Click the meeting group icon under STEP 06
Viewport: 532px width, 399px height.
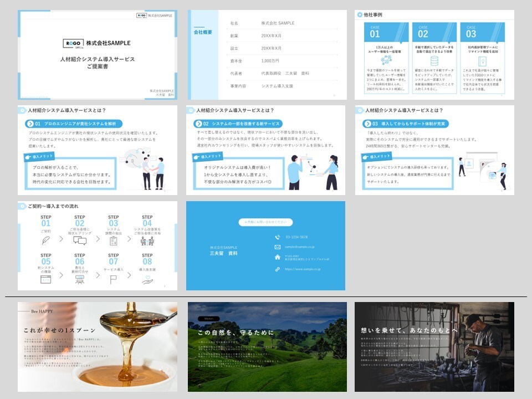[x=80, y=279]
